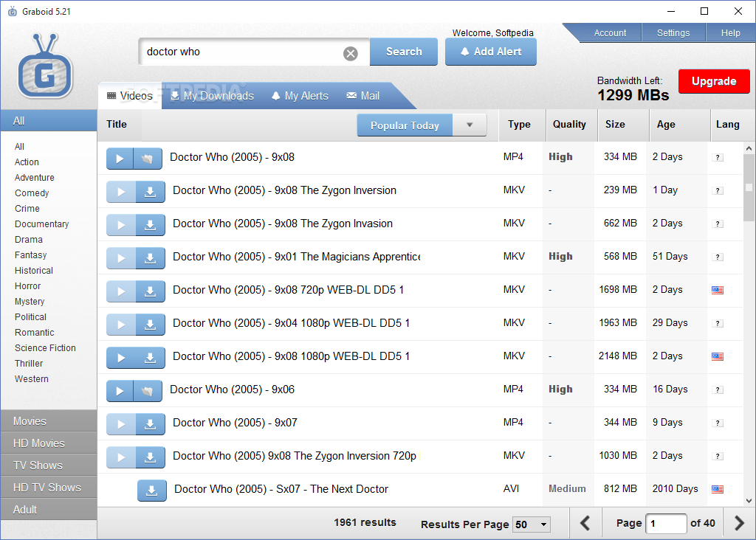Download 9x08 720p WEB-DL DD5 1
This screenshot has height=540, width=756.
coord(151,291)
